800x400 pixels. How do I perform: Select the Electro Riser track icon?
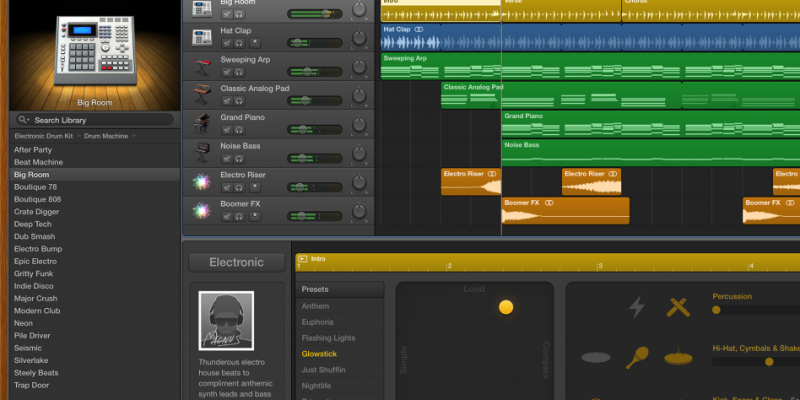(201, 181)
